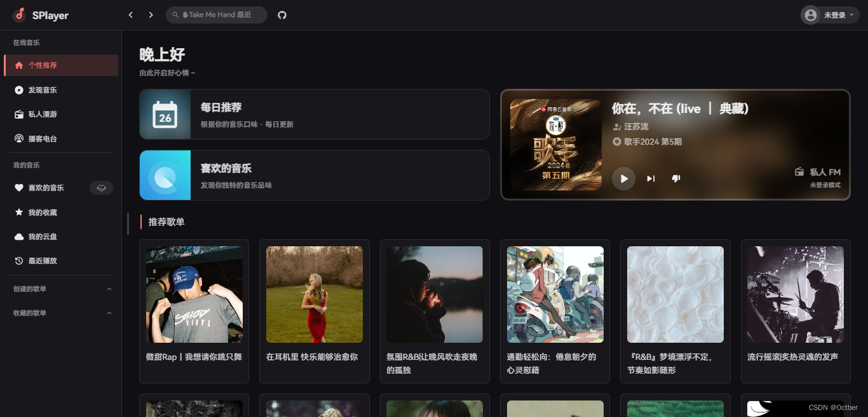Skip to next FM track
This screenshot has width=868, height=417.
[651, 178]
